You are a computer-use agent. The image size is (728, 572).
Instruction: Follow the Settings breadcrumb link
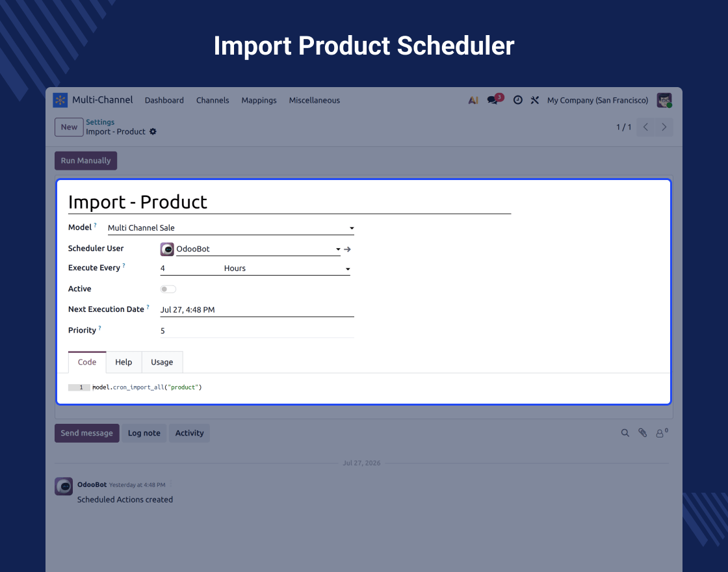(100, 122)
